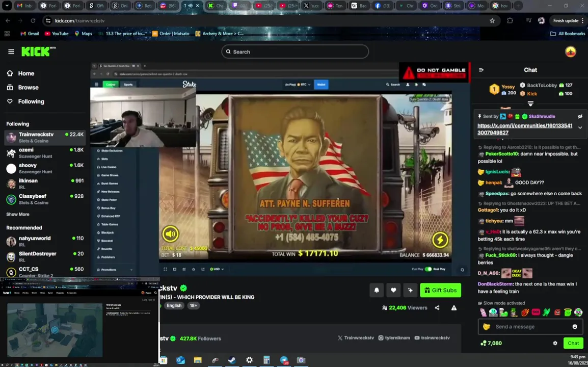Select the Casino tab on Stake
The image size is (588, 367).
pos(111,85)
